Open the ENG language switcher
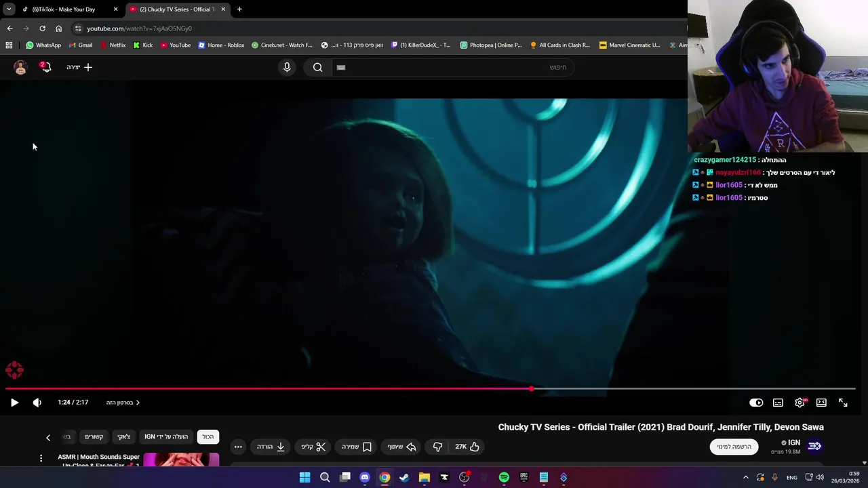The image size is (868, 488). pyautogui.click(x=792, y=478)
